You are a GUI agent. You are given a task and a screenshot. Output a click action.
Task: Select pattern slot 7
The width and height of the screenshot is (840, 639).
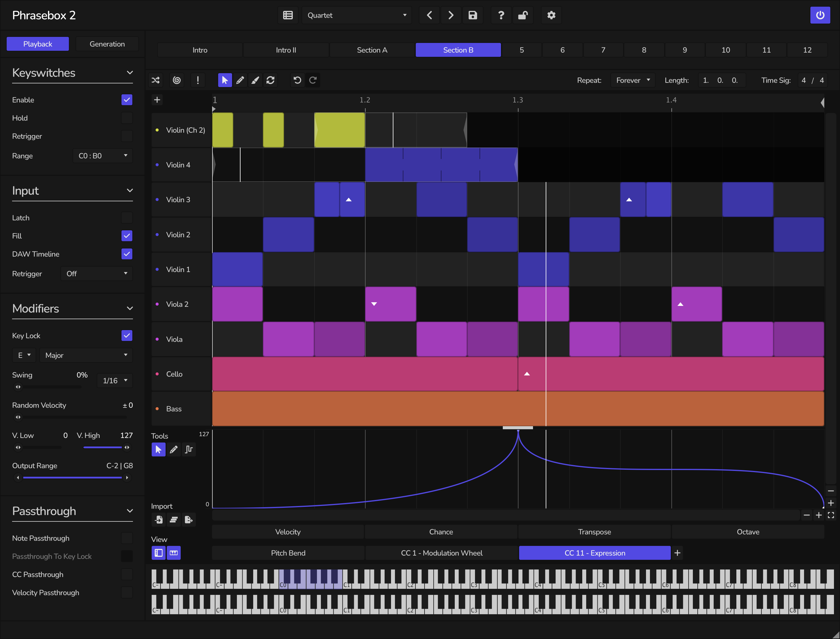point(603,50)
